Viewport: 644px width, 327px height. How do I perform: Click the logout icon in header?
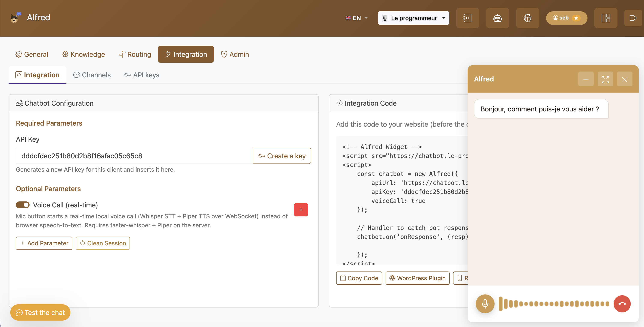click(633, 18)
